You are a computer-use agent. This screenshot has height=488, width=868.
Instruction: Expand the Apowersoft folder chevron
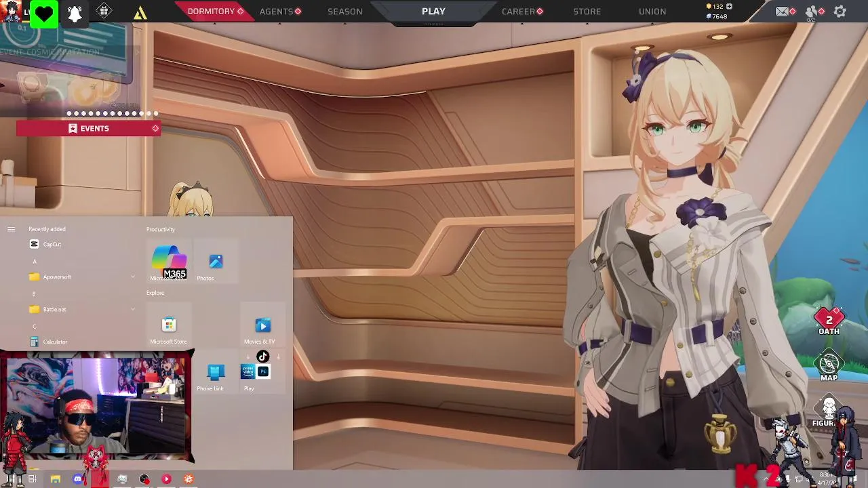[133, 277]
